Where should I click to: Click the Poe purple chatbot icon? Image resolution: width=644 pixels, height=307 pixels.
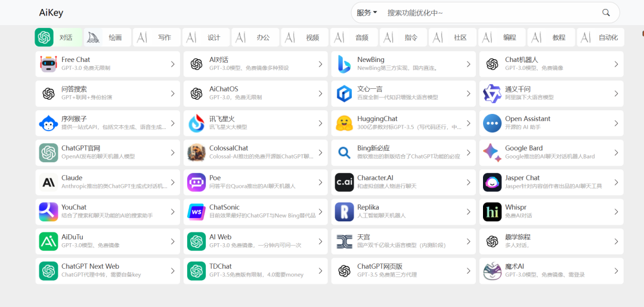point(196,182)
